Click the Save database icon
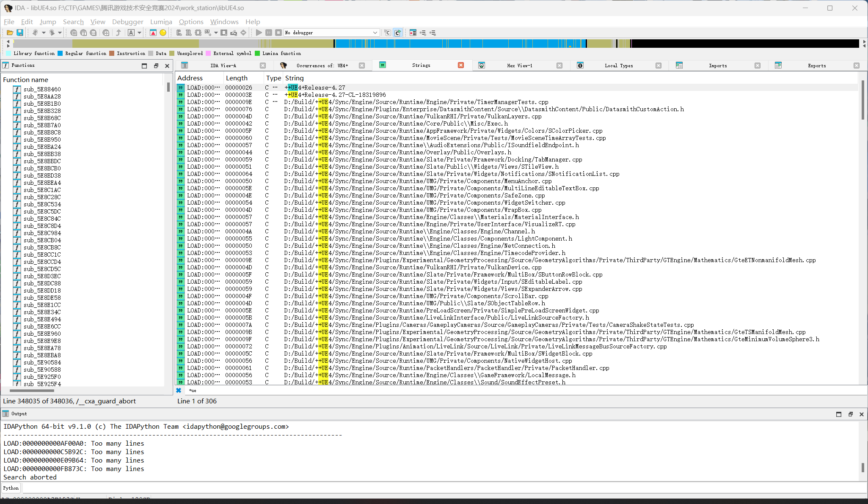The width and height of the screenshot is (868, 504). (x=19, y=33)
